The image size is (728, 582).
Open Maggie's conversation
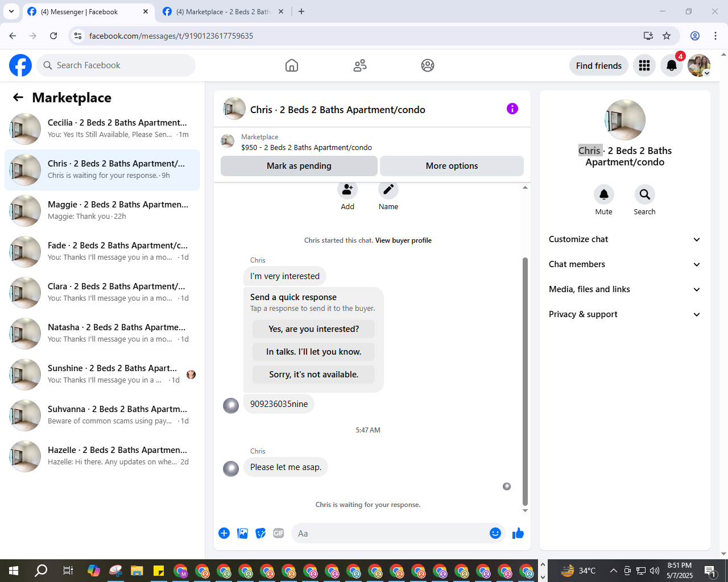tap(102, 210)
